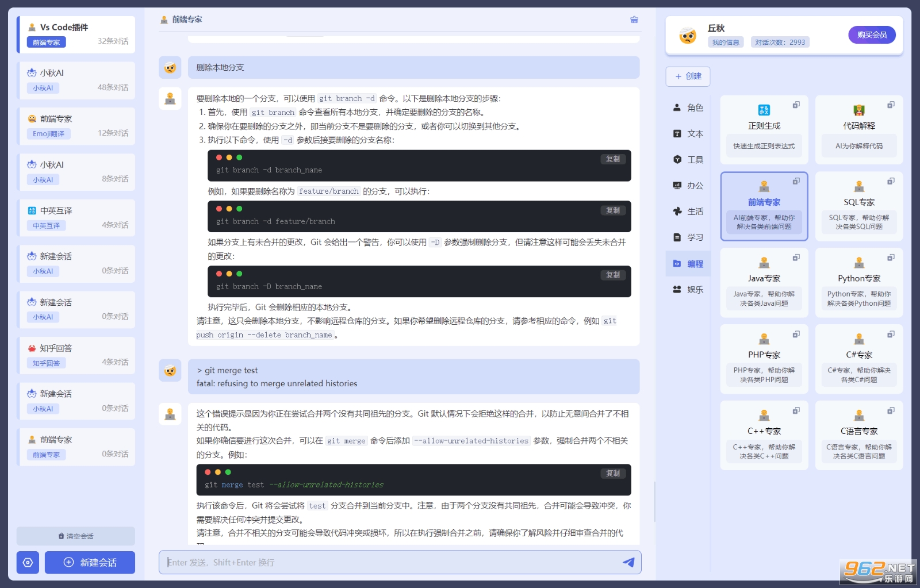Click 清空会话 to clear conversations
This screenshot has width=920, height=588.
pyautogui.click(x=76, y=536)
